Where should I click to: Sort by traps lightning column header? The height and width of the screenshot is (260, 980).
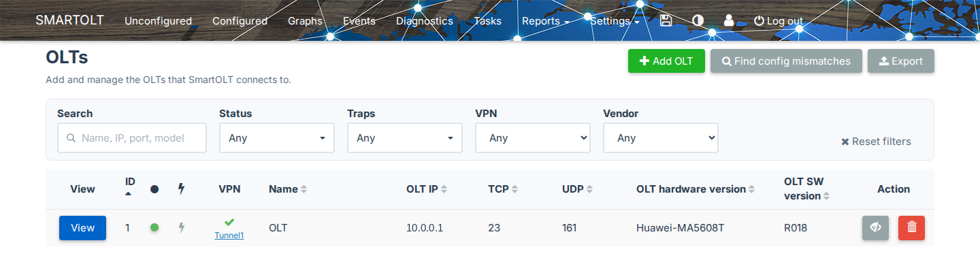181,189
